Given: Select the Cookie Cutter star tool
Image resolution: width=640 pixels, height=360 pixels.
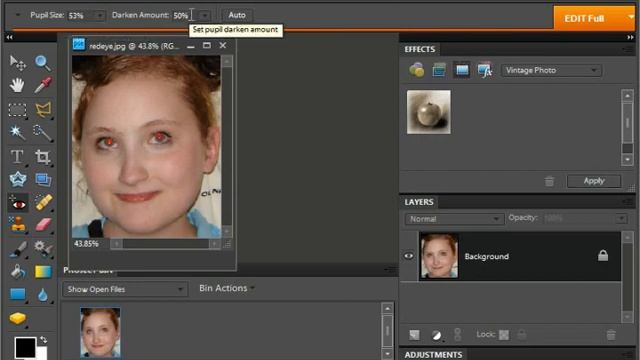Looking at the screenshot, I should tap(18, 179).
